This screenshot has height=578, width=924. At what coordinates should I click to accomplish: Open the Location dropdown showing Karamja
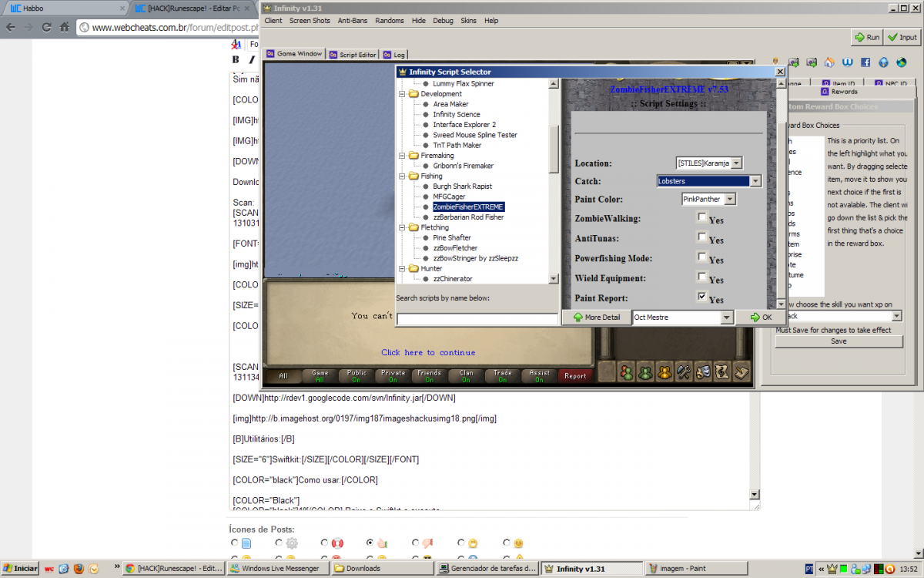pyautogui.click(x=709, y=163)
